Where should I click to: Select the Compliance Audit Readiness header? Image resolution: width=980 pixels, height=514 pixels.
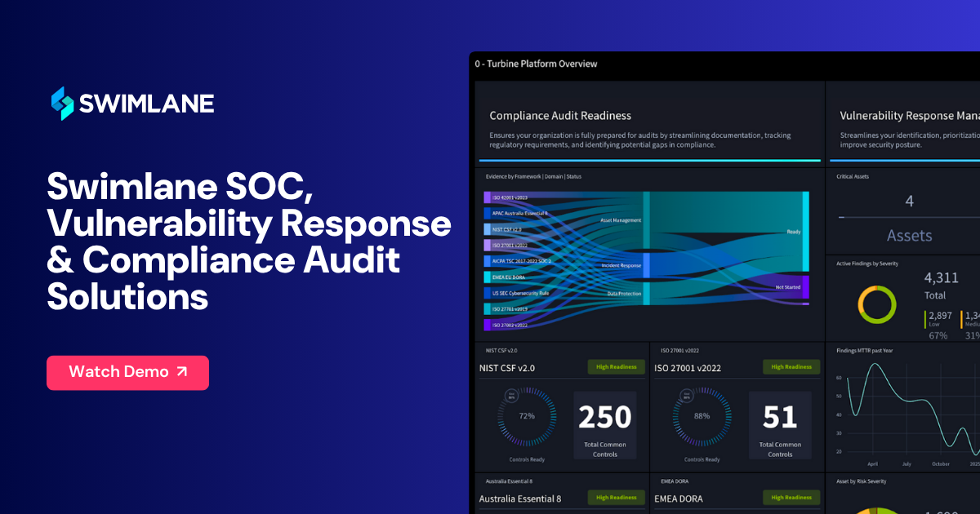[x=560, y=116]
